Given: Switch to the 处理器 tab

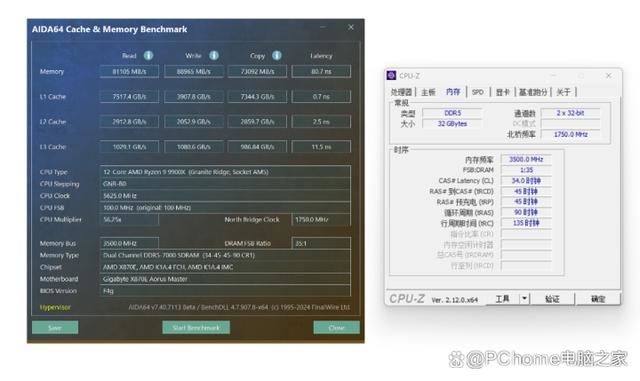Looking at the screenshot, I should 402,92.
